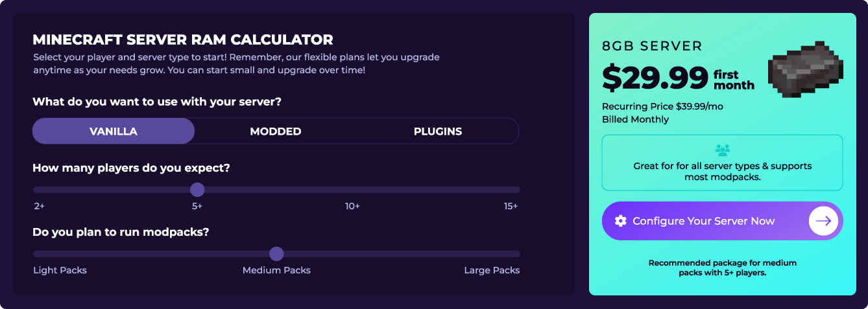The height and width of the screenshot is (309, 868).
Task: Click the player count slider handle
Action: coord(197,190)
